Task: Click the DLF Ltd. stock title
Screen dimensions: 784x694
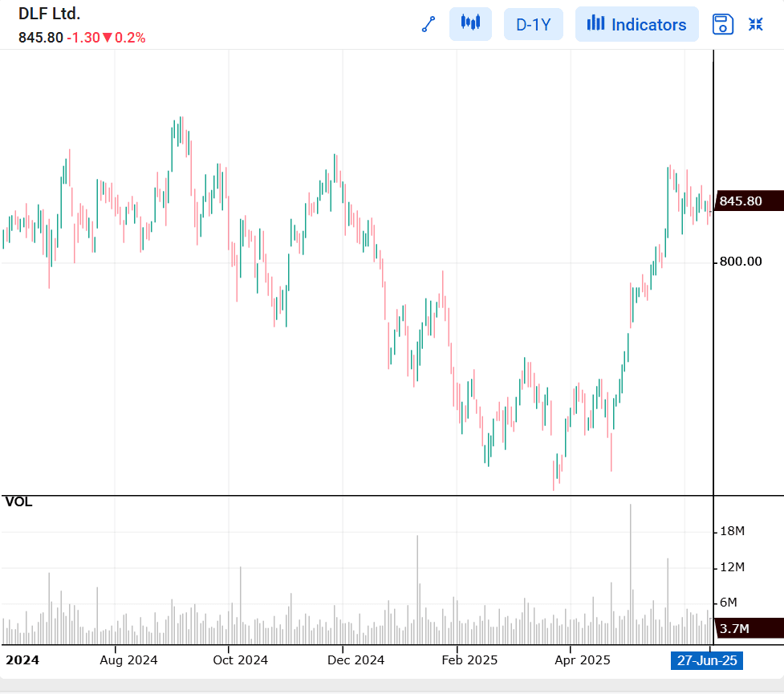Action: [49, 14]
